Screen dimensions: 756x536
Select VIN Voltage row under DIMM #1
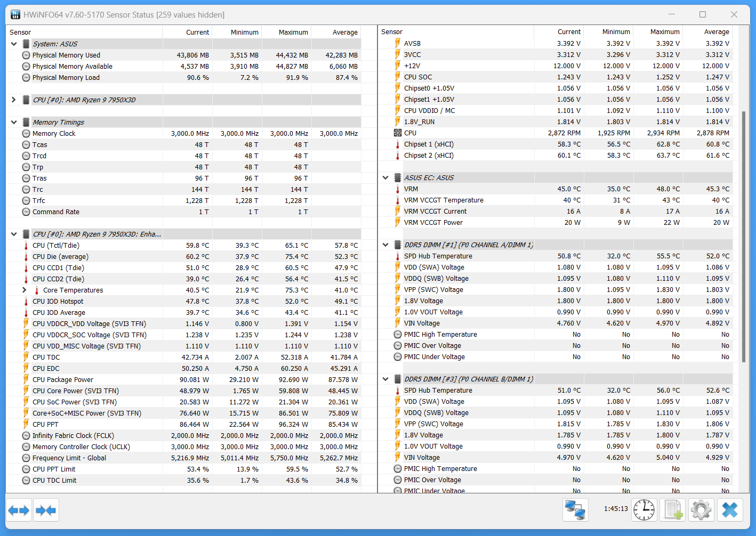pos(556,323)
